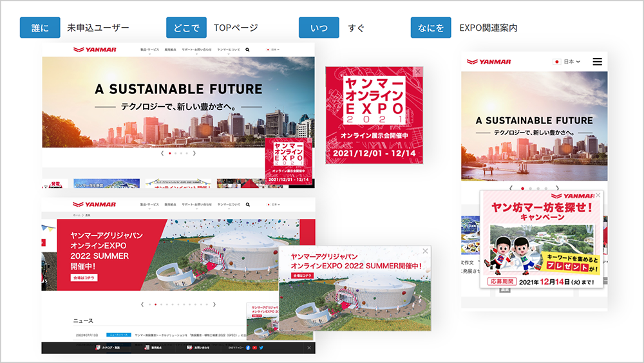Expand 製品・サービス menu on the top desktop page
This screenshot has width=644, height=363.
(149, 50)
